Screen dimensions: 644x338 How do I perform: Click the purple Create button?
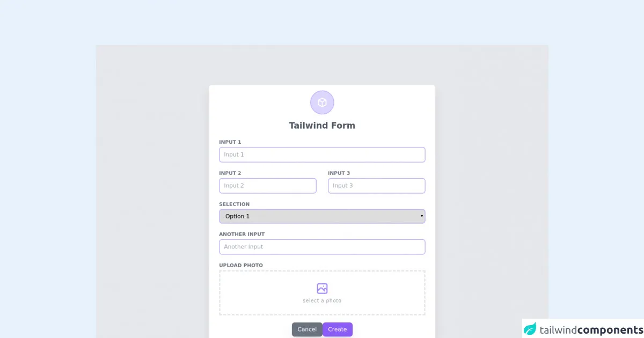click(x=338, y=329)
